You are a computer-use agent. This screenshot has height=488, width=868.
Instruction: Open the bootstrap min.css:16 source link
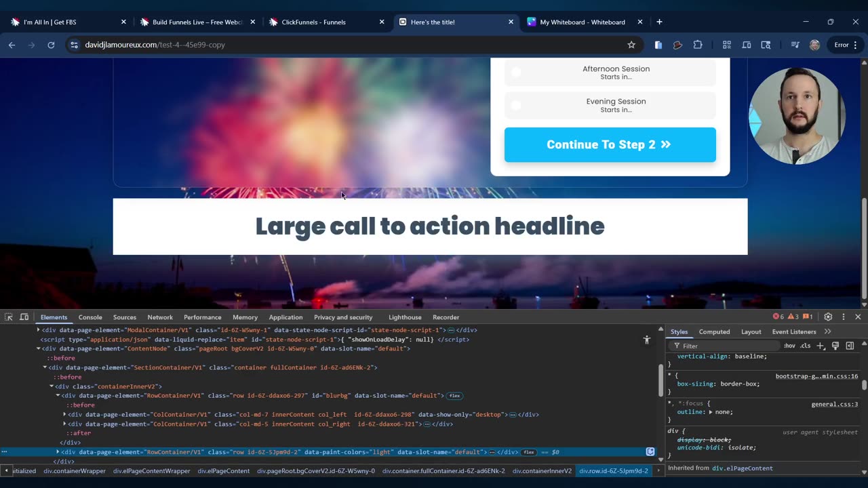click(816, 376)
